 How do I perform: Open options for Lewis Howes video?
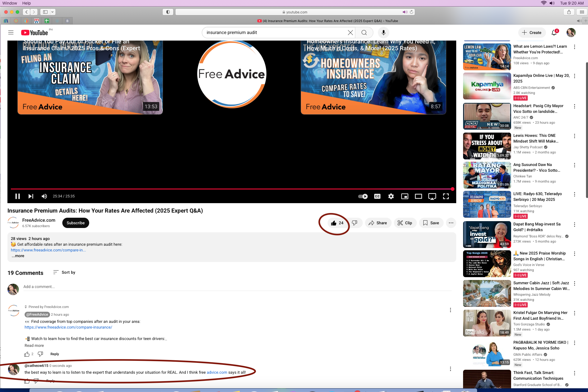point(575,136)
